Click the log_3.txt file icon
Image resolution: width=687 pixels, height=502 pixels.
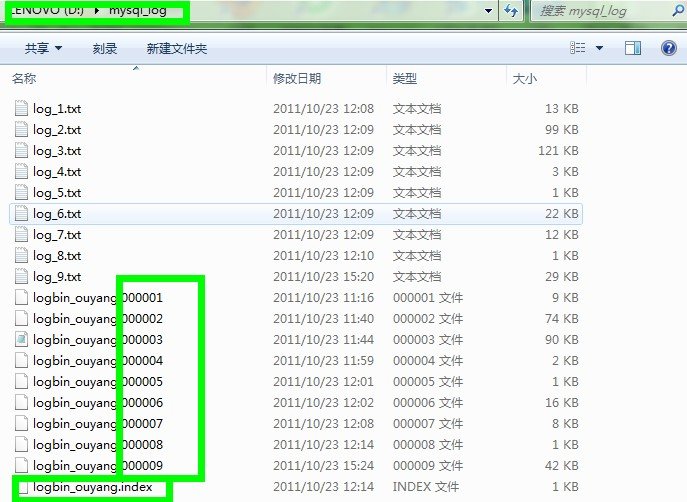(21, 150)
